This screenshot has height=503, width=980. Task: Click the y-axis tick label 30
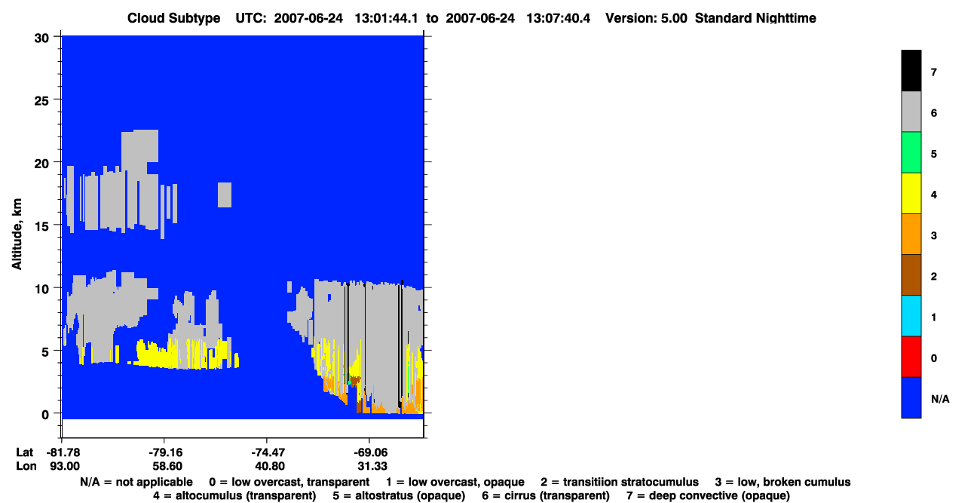pyautogui.click(x=44, y=37)
